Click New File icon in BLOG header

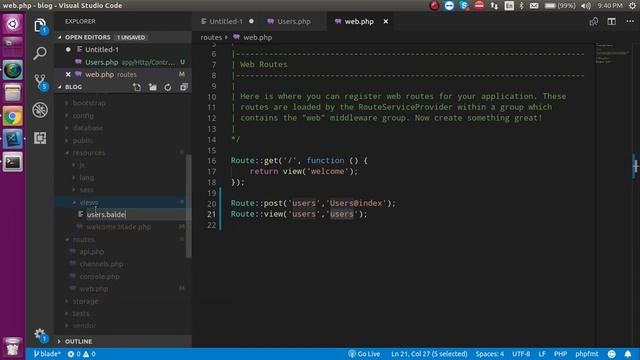137,87
